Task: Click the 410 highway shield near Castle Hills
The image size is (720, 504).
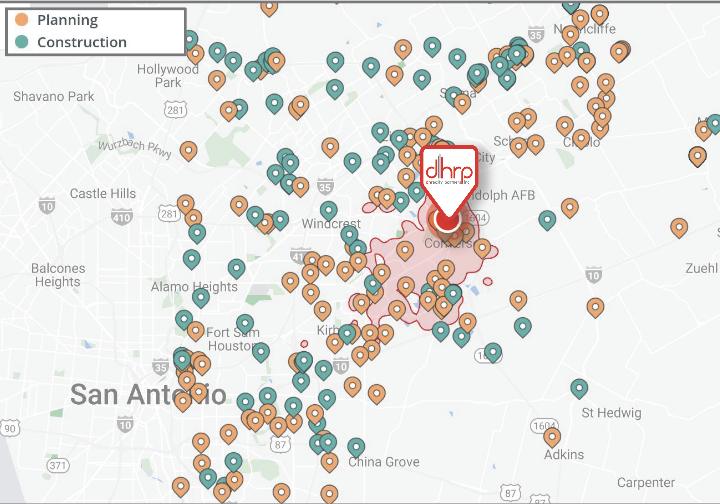Action: tap(121, 216)
